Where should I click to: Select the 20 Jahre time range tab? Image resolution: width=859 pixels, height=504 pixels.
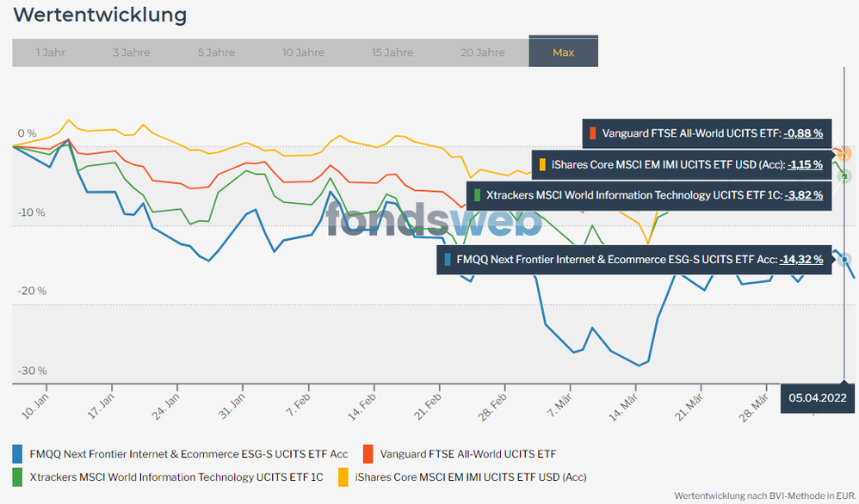pos(483,52)
